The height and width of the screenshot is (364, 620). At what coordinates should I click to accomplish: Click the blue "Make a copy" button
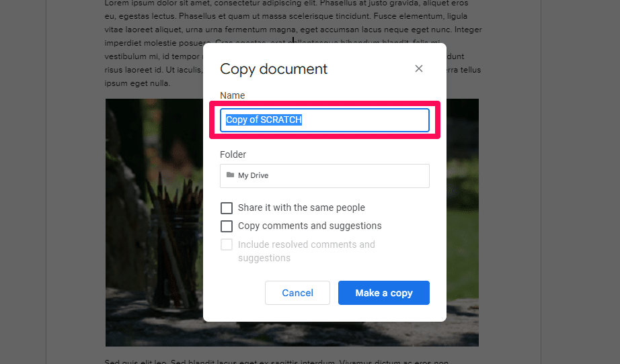coord(383,293)
